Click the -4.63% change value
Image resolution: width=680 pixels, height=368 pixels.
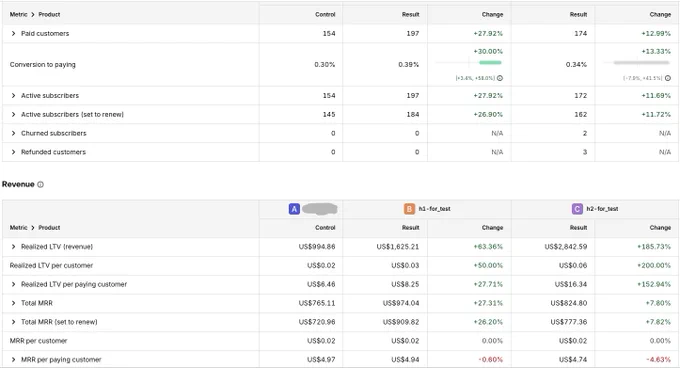click(659, 360)
